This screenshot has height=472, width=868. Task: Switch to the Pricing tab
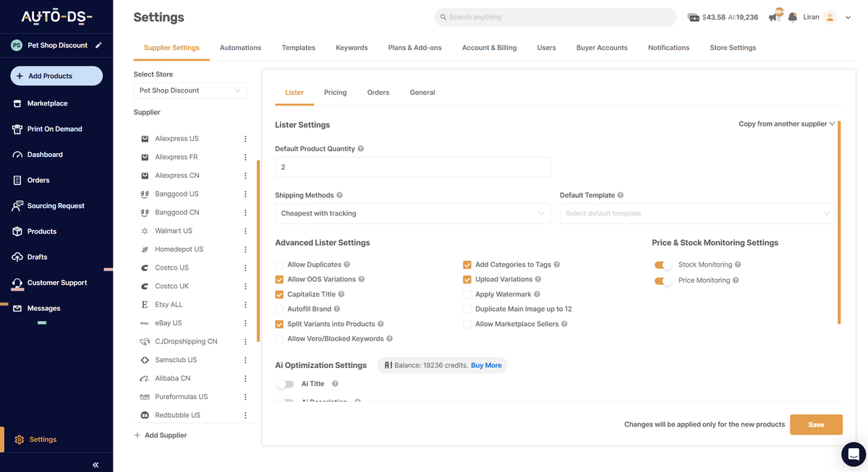click(335, 93)
